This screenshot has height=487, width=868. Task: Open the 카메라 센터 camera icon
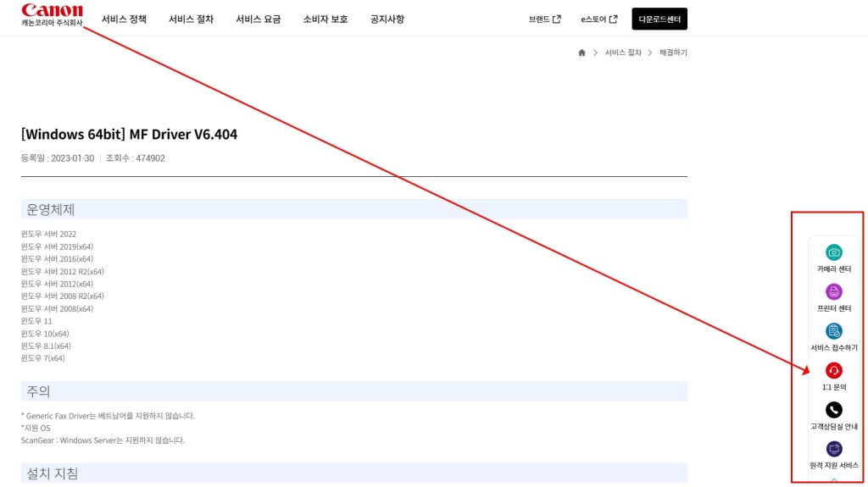tap(834, 252)
